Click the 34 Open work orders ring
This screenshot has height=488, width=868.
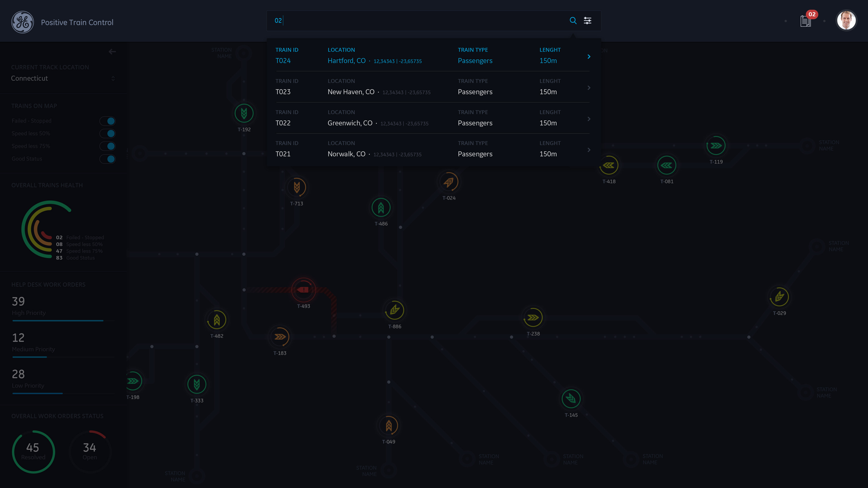point(90,452)
